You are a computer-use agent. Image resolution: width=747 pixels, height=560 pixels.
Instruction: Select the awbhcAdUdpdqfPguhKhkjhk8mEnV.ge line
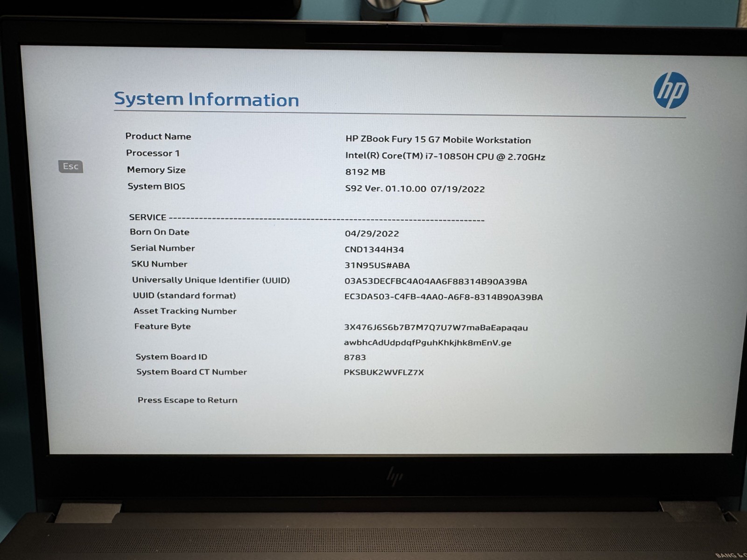[x=427, y=343]
